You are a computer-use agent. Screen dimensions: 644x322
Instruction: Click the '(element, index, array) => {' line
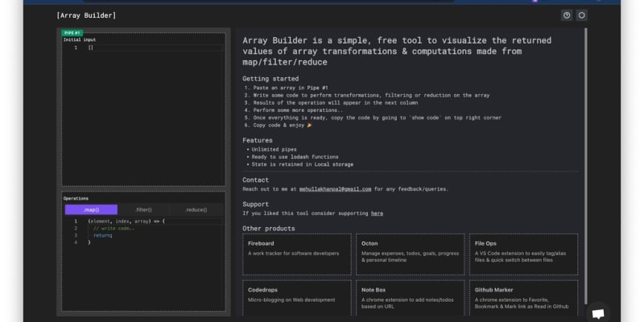[126, 221]
